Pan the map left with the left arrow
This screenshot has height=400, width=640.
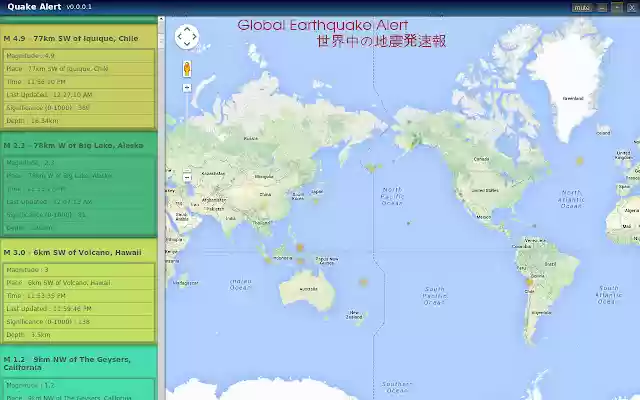[x=179, y=37]
